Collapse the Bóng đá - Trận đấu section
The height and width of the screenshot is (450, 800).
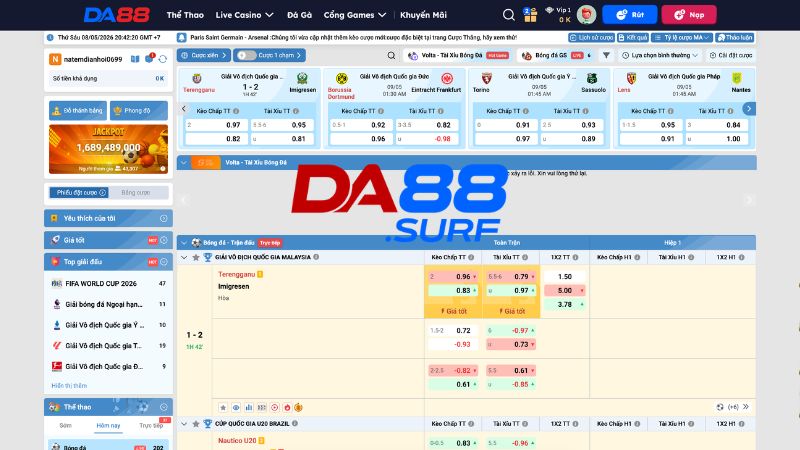(184, 242)
